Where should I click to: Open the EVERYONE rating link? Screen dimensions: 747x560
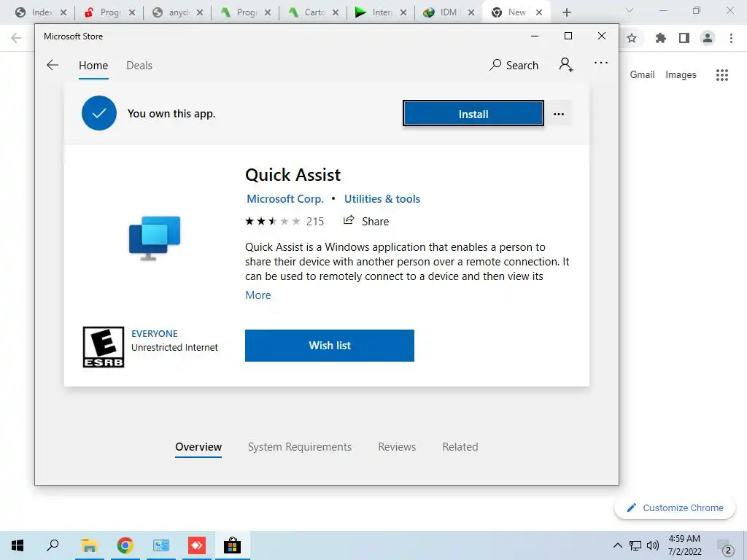point(155,333)
